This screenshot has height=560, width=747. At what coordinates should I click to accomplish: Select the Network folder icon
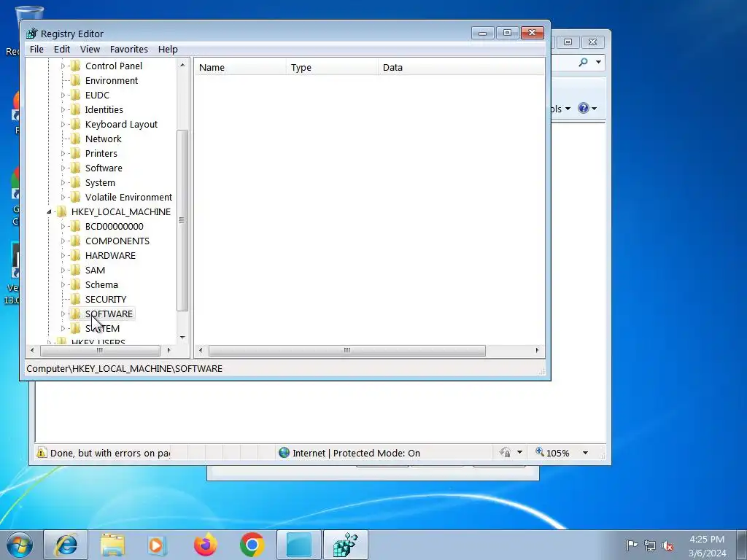click(75, 139)
